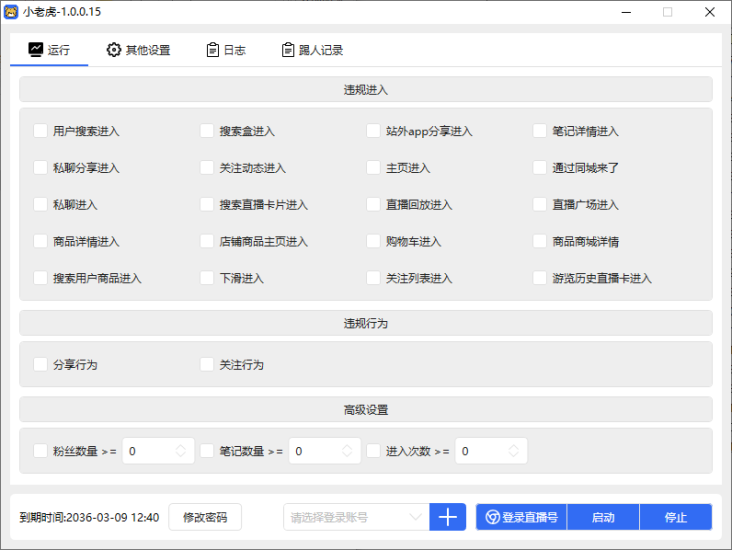Check the 关注动态进入 option

click(207, 168)
